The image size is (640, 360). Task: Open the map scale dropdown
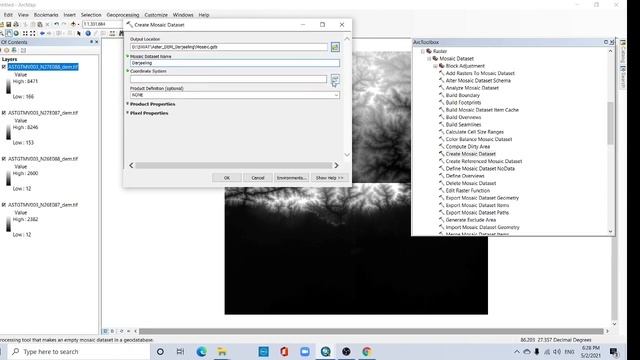tap(103, 24)
